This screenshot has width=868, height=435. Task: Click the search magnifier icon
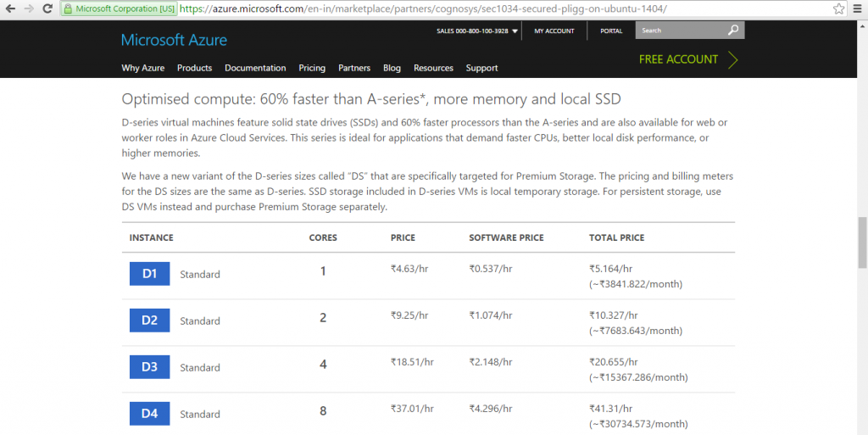(x=733, y=31)
